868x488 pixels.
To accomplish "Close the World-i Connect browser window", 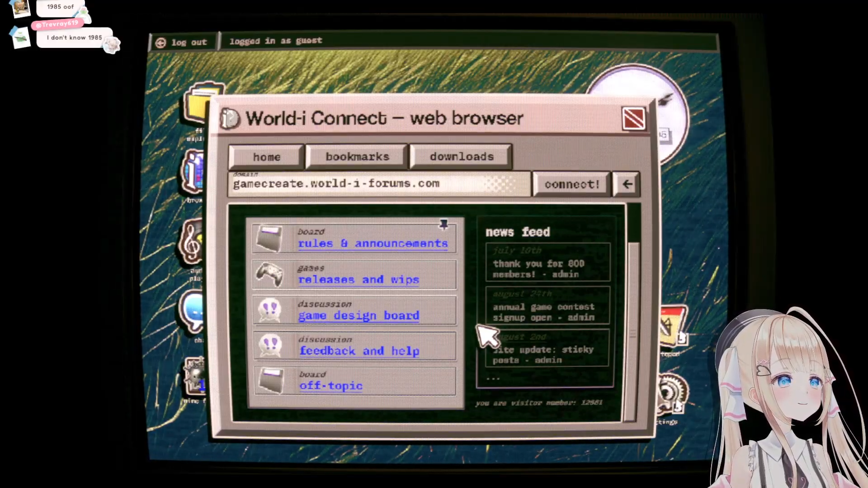I will coord(633,119).
